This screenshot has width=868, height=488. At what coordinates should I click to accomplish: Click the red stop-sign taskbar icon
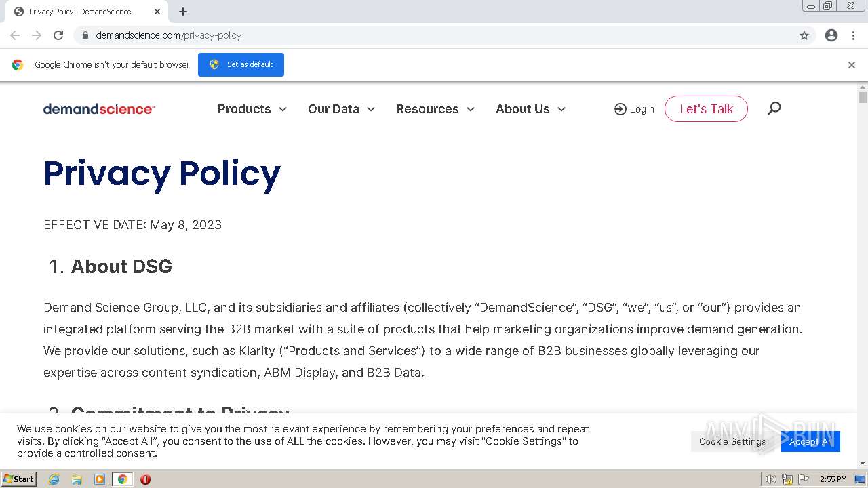(x=145, y=479)
